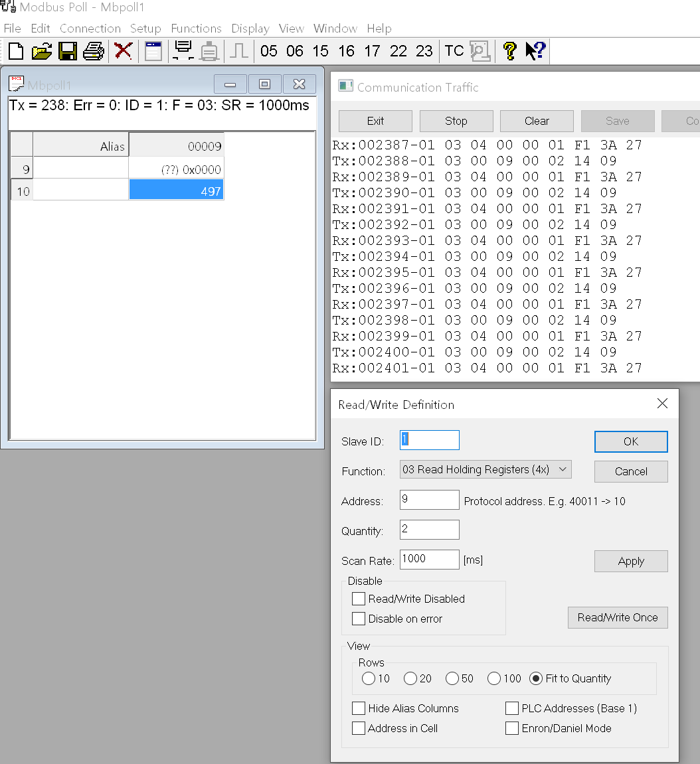
Task: Click the Communication Traffic window title icon
Action: click(345, 86)
